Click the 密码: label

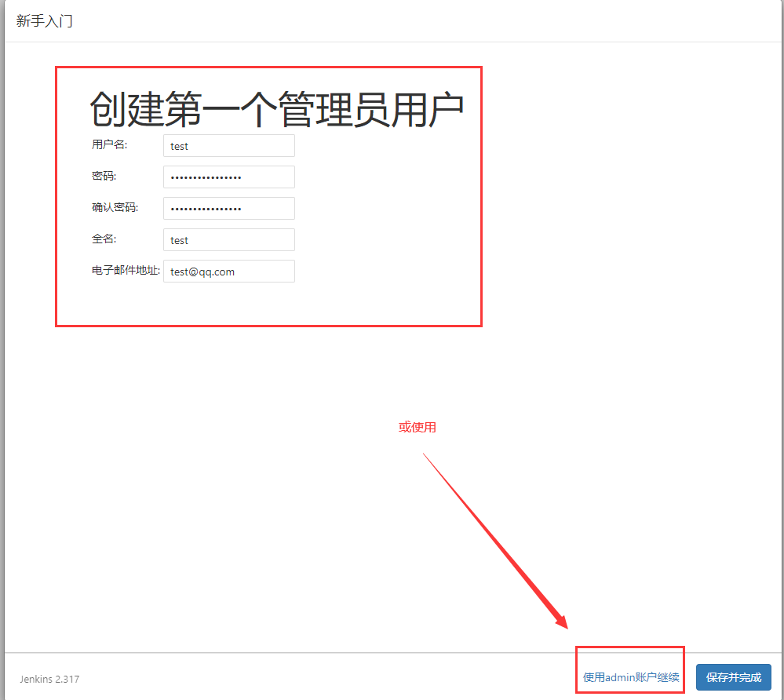(104, 176)
